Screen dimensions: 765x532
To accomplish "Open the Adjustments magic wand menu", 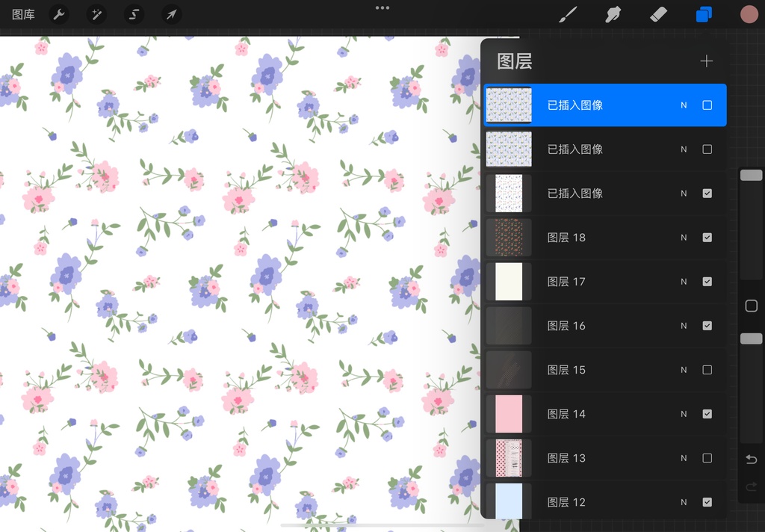I will pos(96,14).
